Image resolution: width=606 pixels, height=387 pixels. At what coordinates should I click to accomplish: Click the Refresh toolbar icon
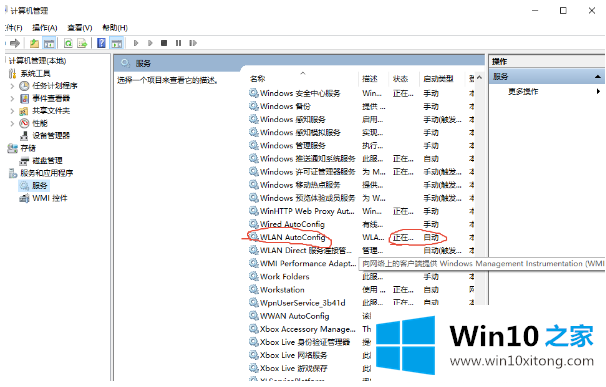point(68,43)
